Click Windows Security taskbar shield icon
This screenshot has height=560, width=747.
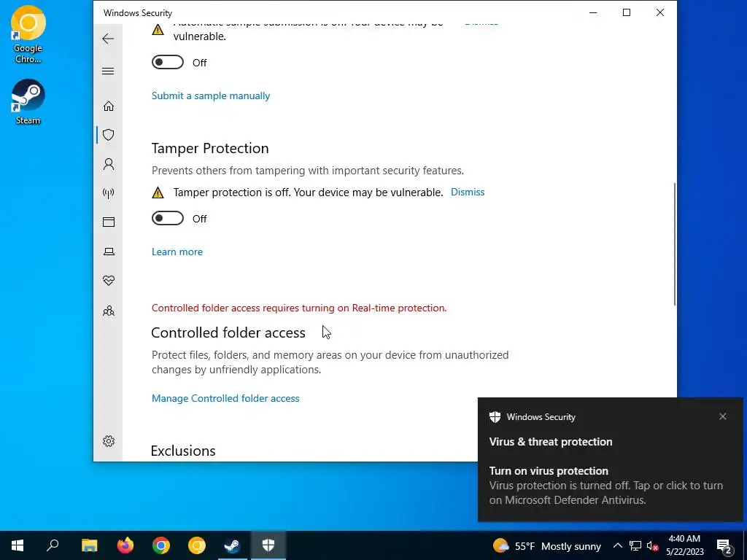coord(268,545)
